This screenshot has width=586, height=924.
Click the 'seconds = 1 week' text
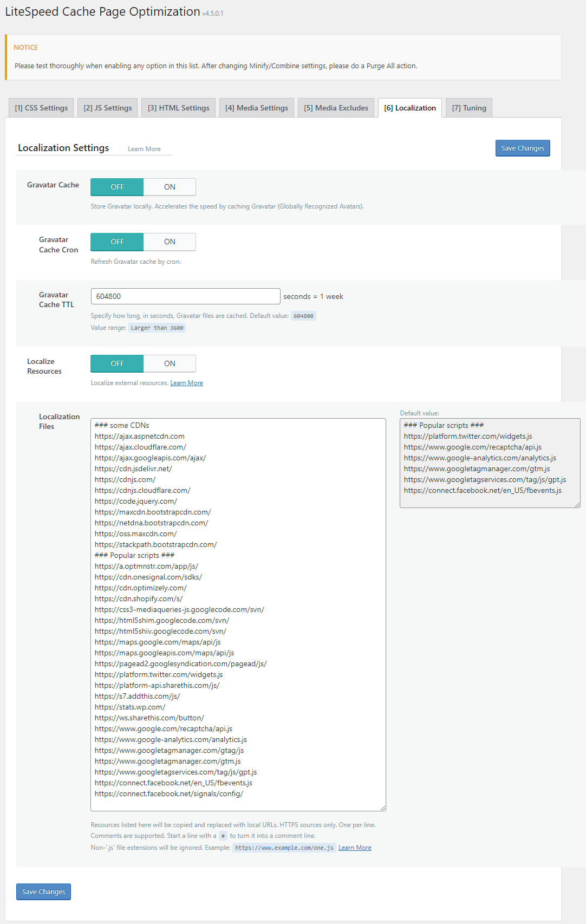tap(313, 296)
